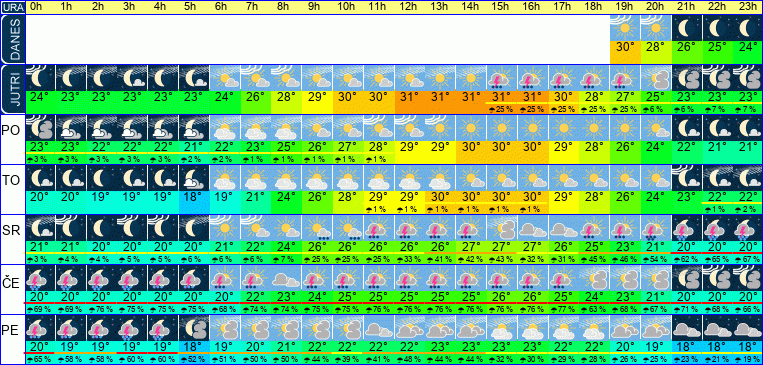Select the DANES row label
763x365 pixels.
[x=12, y=40]
